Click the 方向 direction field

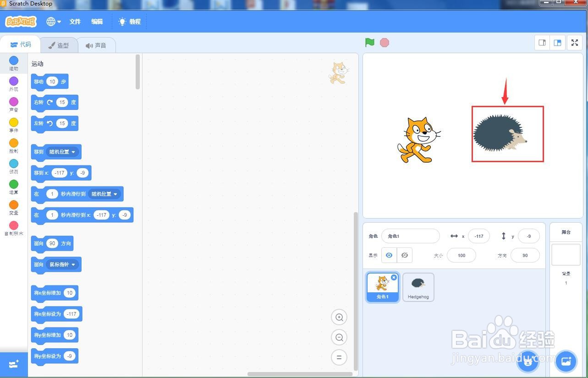coord(525,255)
